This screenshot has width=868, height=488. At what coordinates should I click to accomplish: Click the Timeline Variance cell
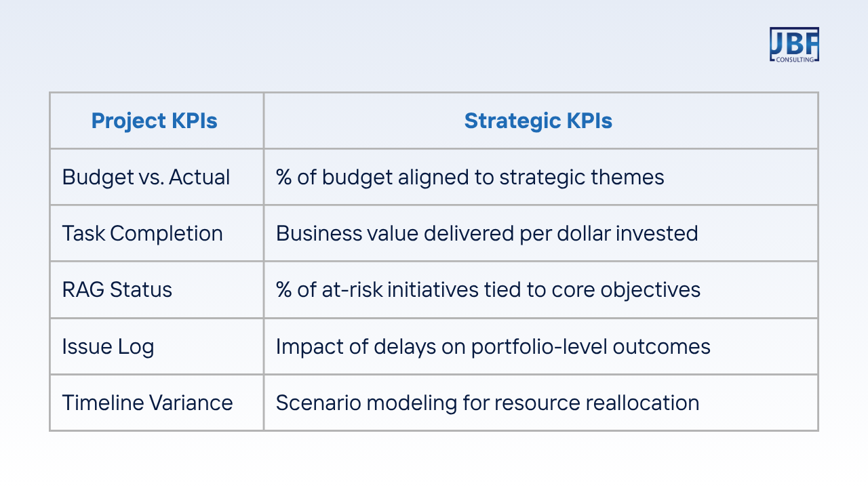click(x=157, y=403)
